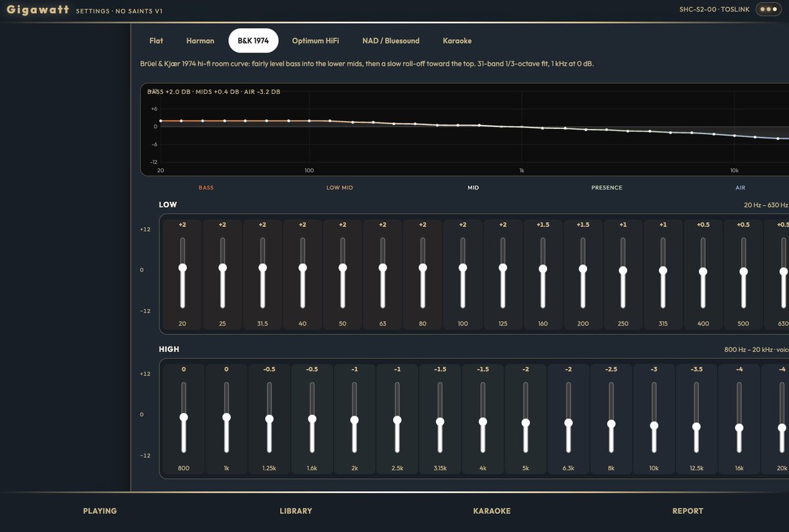Open the Karaoke bottom navigation item
Screen dimensions: 789x532
(492, 511)
